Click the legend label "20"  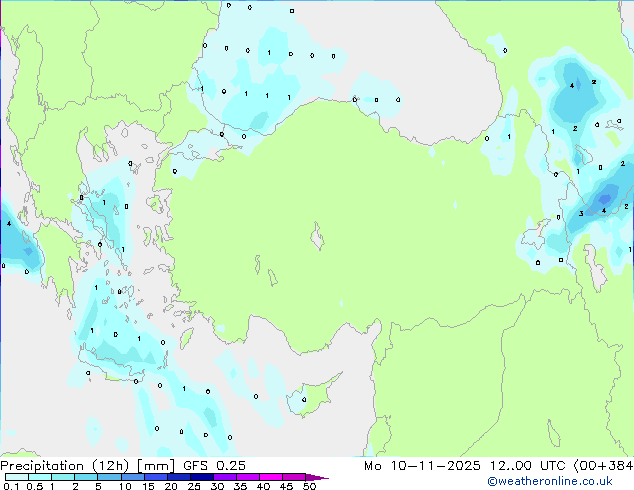click(x=171, y=486)
